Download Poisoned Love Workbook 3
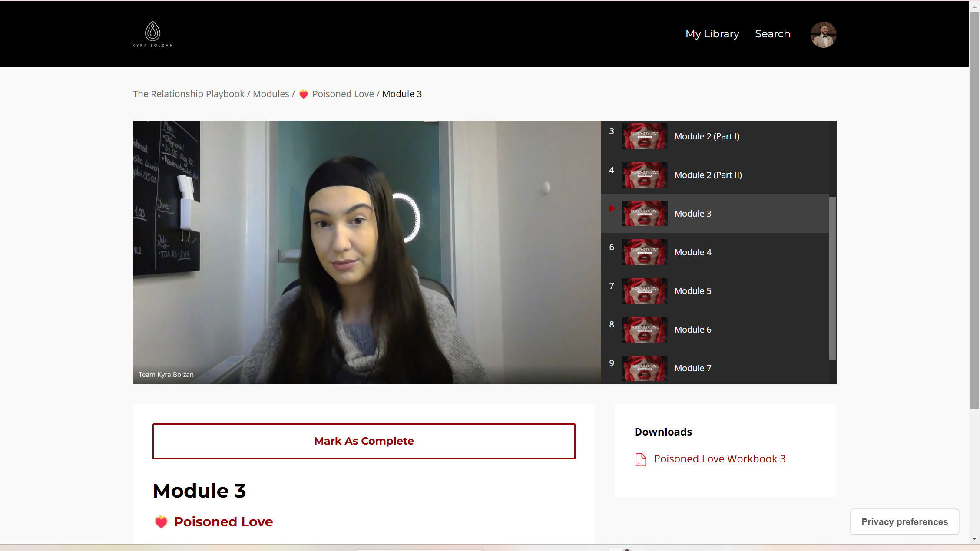This screenshot has height=551, width=980. coord(719,459)
